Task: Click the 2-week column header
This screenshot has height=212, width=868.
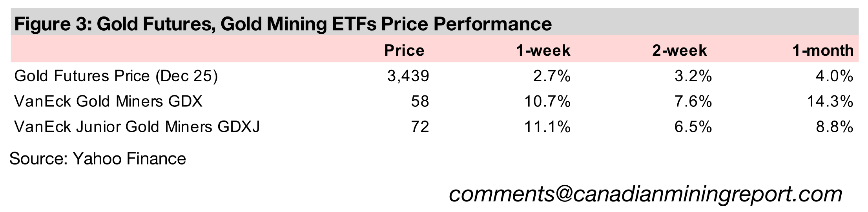Action: click(x=679, y=51)
